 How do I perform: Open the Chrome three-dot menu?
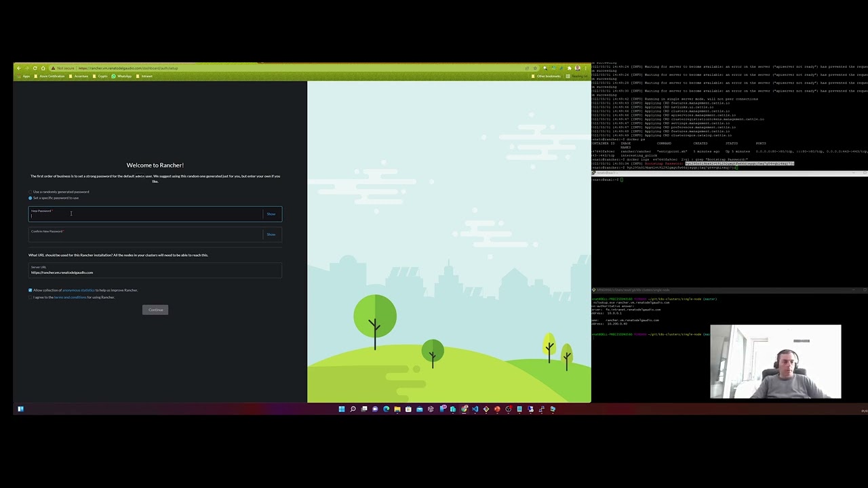pos(586,68)
